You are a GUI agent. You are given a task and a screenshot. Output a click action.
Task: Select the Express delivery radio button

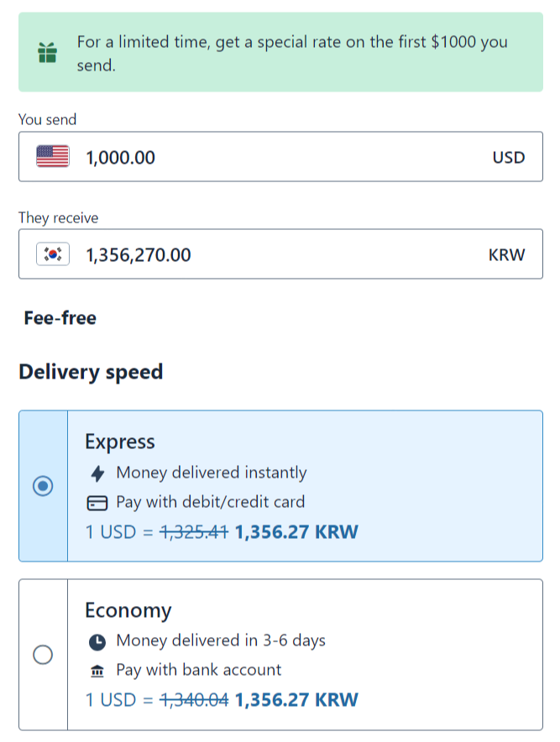pyautogui.click(x=43, y=486)
